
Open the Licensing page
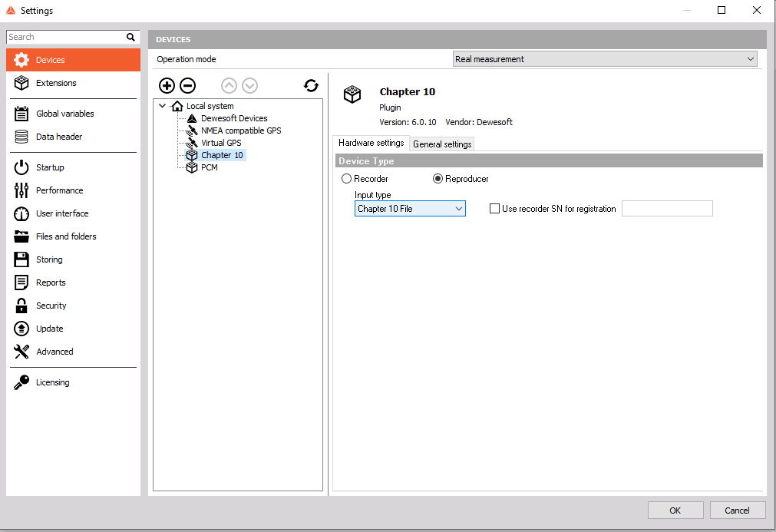coord(73,382)
